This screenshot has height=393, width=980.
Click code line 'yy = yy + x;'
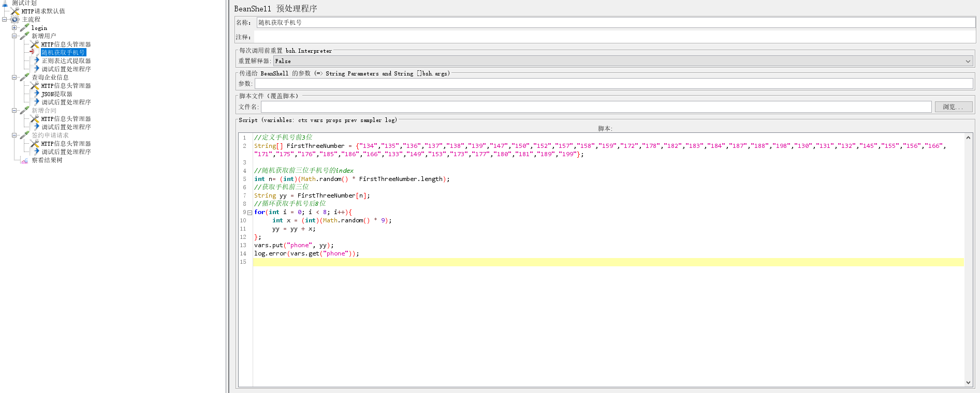[x=294, y=229]
